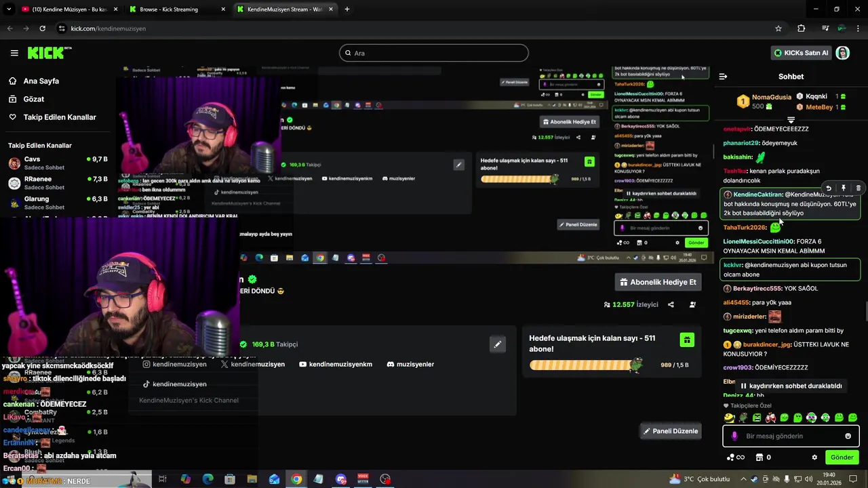Reload the page
This screenshot has height=488, width=868.
pyautogui.click(x=42, y=28)
